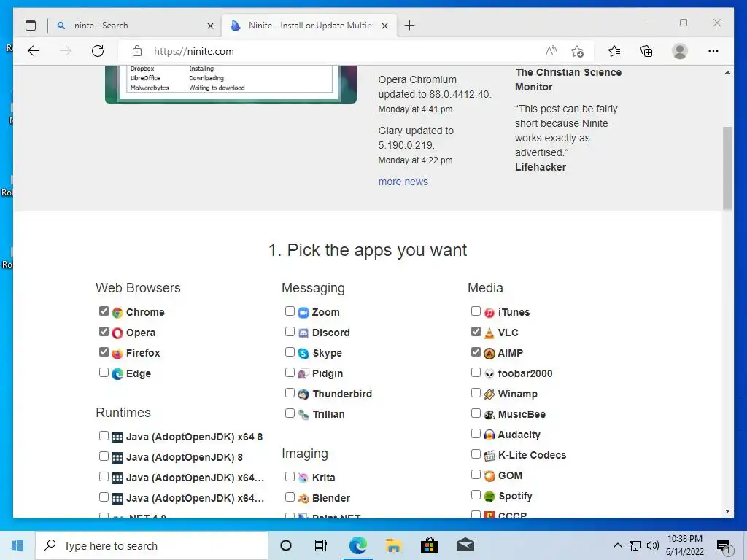This screenshot has width=747, height=560.
Task: Close the ninte - Search tab
Action: point(210,26)
